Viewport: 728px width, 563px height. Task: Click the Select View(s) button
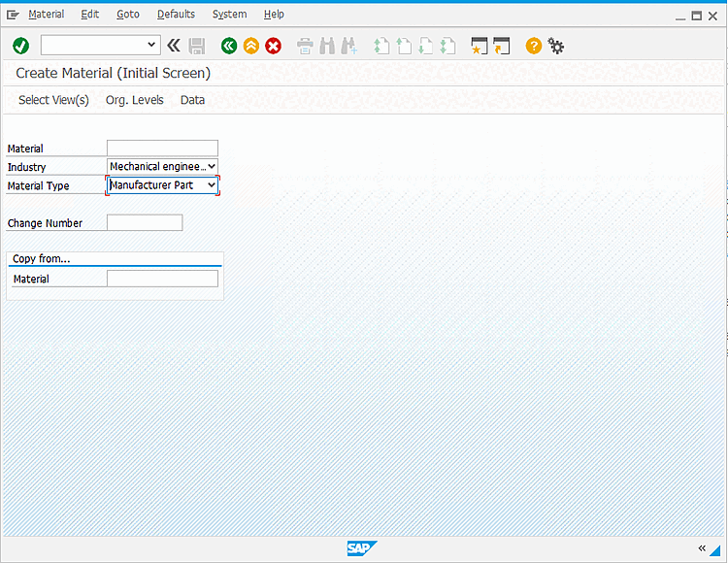(53, 100)
